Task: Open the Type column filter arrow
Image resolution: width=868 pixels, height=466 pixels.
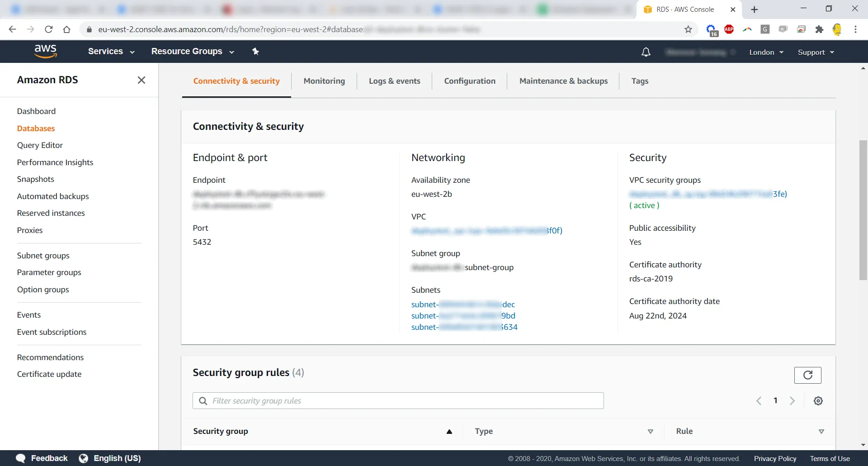Action: coord(651,432)
